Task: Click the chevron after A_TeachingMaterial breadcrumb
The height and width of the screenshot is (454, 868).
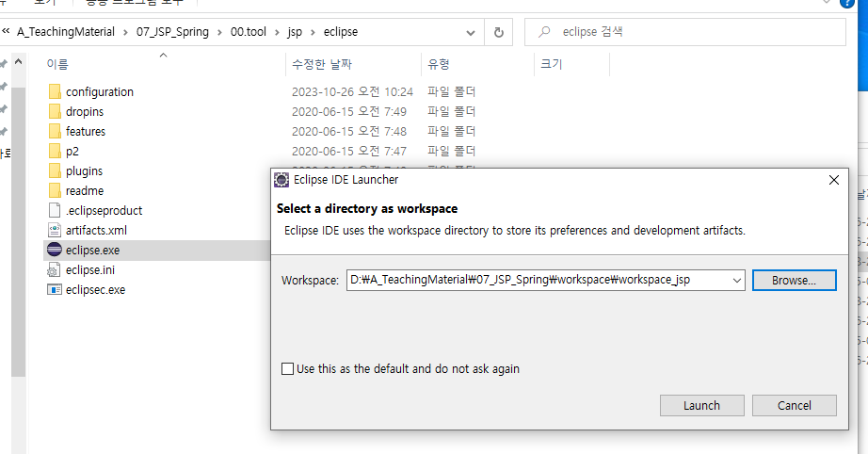Action: point(125,32)
